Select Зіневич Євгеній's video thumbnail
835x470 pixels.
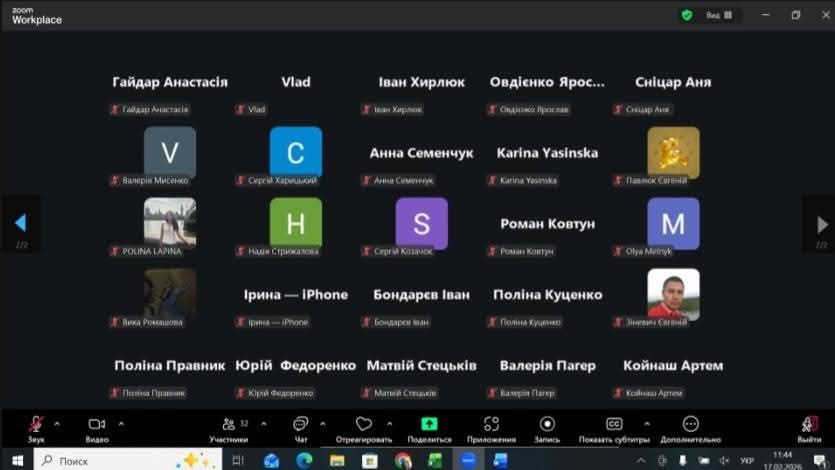673,294
